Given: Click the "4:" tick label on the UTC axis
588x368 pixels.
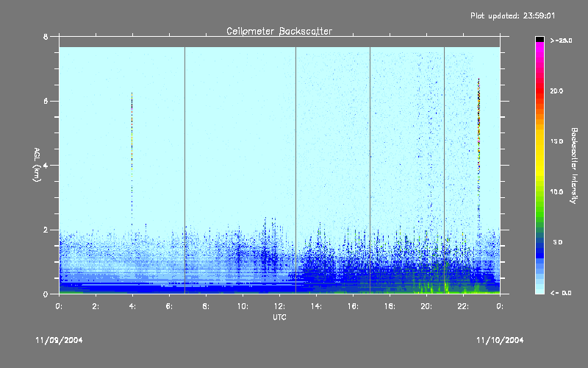Looking at the screenshot, I should (132, 306).
